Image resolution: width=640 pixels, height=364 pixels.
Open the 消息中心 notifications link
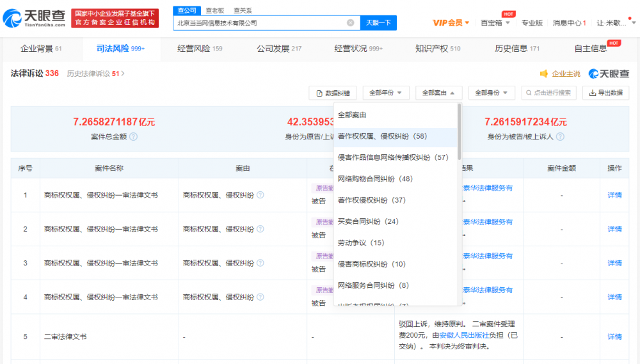click(x=570, y=23)
